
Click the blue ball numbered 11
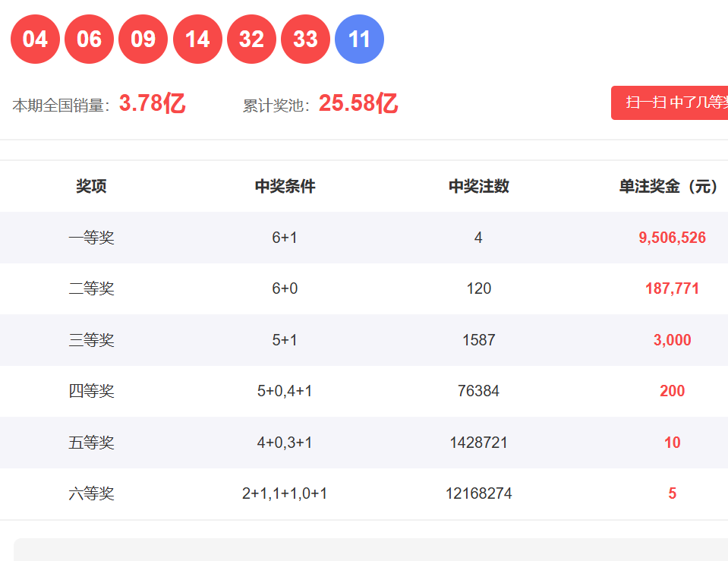[x=359, y=39]
